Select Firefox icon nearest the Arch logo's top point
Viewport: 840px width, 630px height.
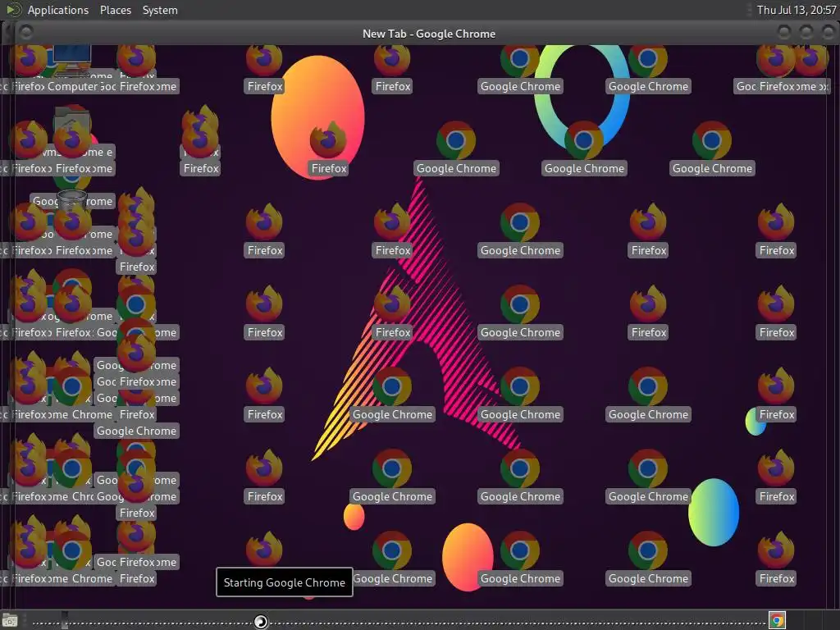(x=392, y=222)
